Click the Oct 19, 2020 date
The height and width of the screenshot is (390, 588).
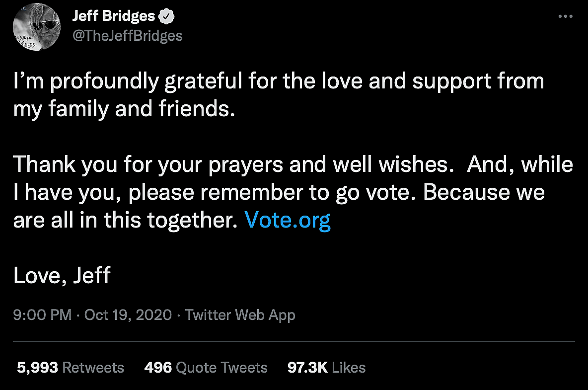[128, 315]
